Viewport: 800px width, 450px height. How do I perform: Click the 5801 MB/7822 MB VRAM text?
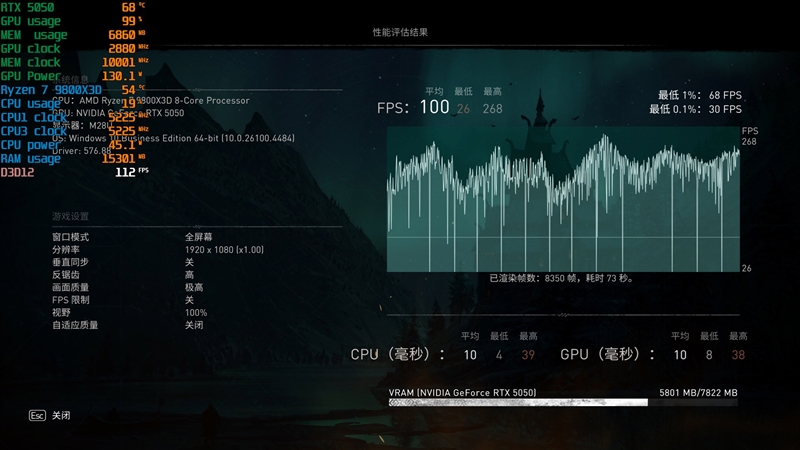[698, 392]
